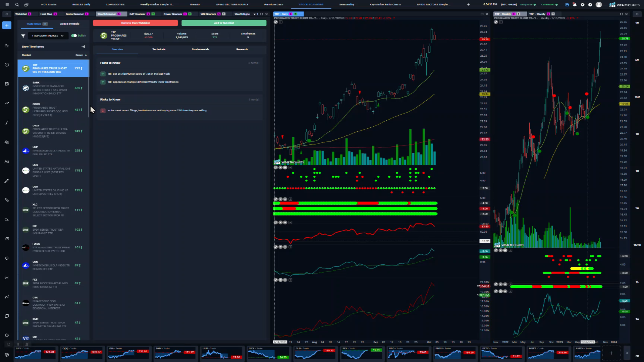The width and height of the screenshot is (644, 362).
Task: Toggle the S badge on TBF - Daily tab
Action: click(x=290, y=14)
